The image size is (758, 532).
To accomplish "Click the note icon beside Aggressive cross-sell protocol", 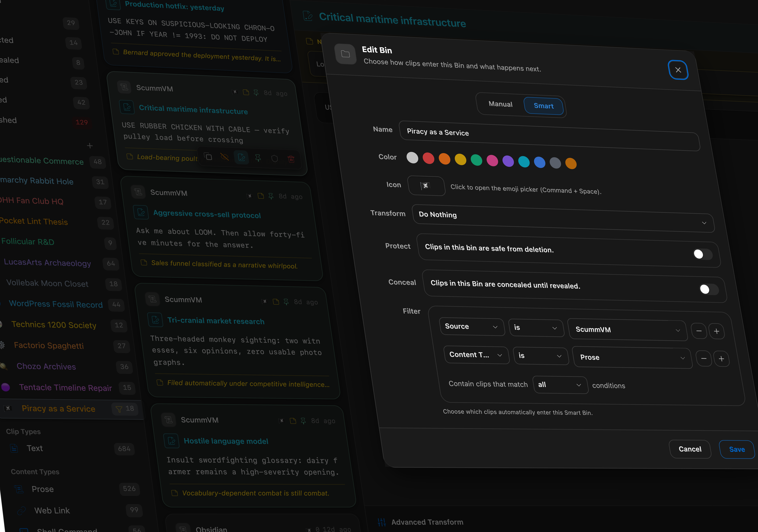I will (x=141, y=212).
